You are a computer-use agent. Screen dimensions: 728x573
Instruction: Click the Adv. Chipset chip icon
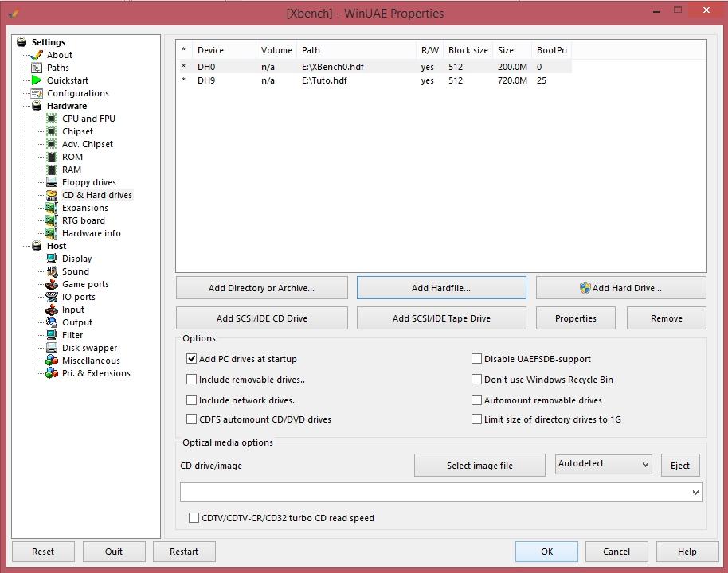coord(52,144)
